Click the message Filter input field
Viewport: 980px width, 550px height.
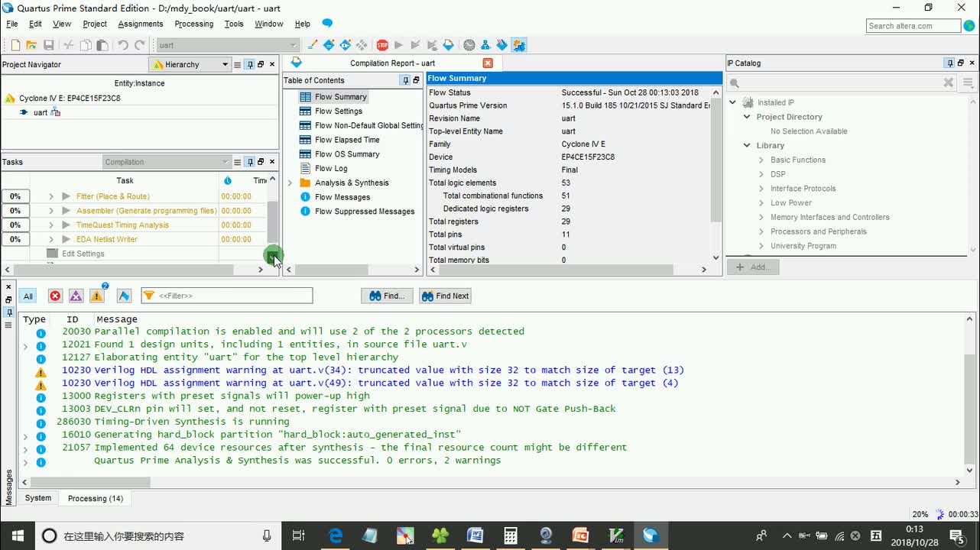(x=227, y=296)
